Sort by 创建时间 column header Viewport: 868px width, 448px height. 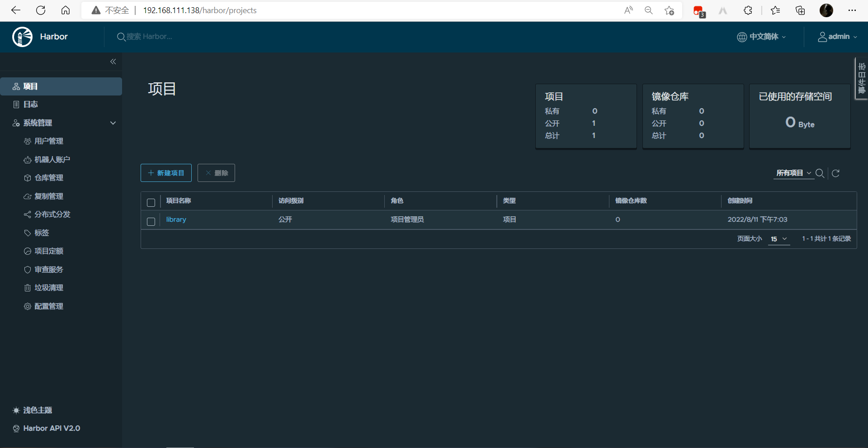click(x=740, y=200)
